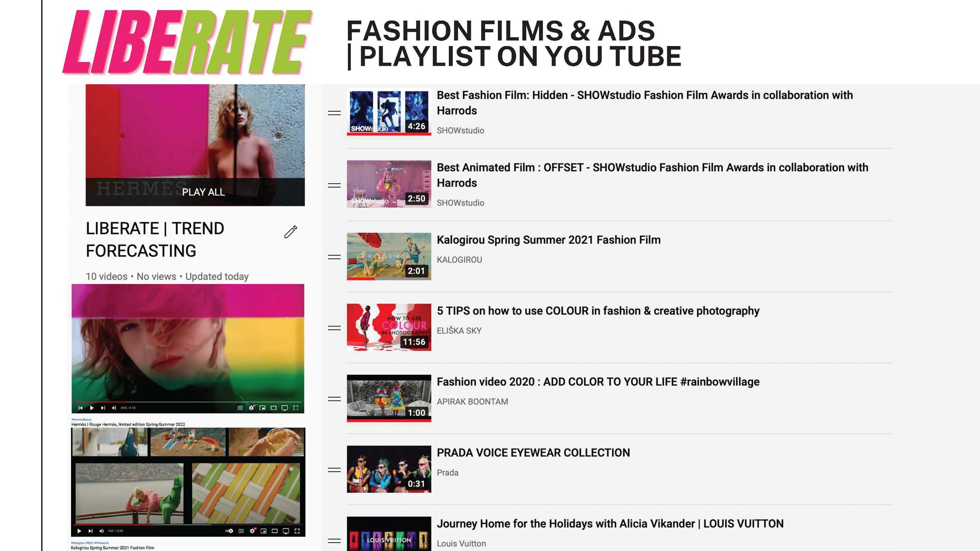Toggle subtitles in the Hermès player

point(240,408)
